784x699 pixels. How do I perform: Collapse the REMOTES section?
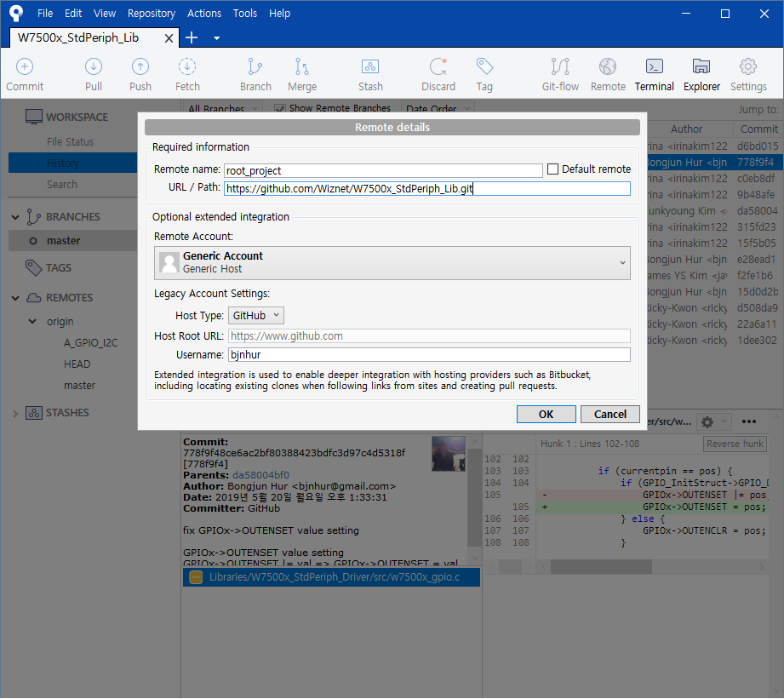pyautogui.click(x=15, y=298)
